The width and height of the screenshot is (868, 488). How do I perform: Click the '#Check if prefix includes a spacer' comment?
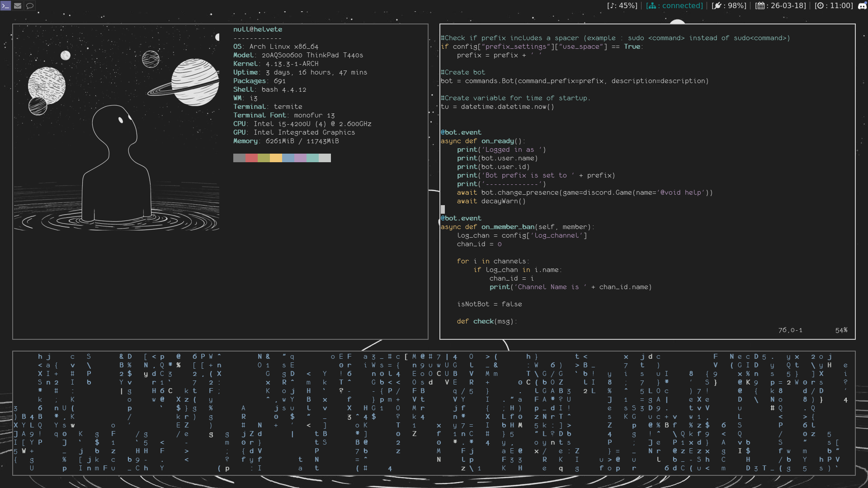(x=615, y=38)
